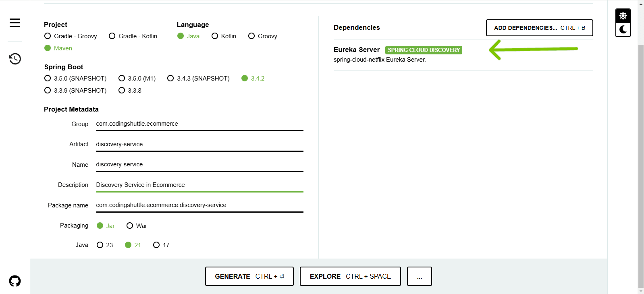This screenshot has width=644, height=294.
Task: Select Gradle - Kotlin project
Action: click(x=133, y=36)
